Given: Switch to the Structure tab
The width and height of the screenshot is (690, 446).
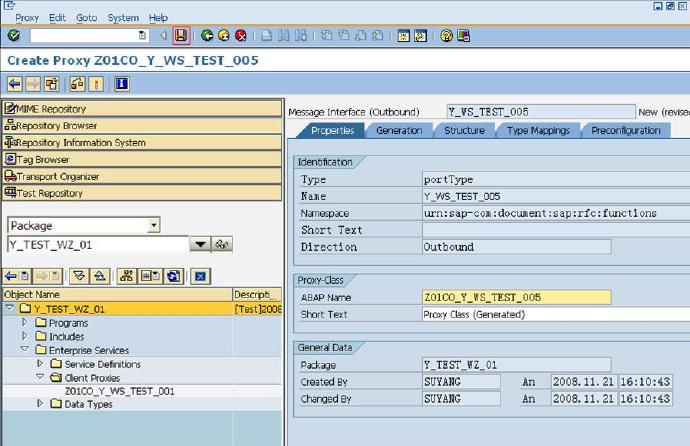Looking at the screenshot, I should point(464,131).
